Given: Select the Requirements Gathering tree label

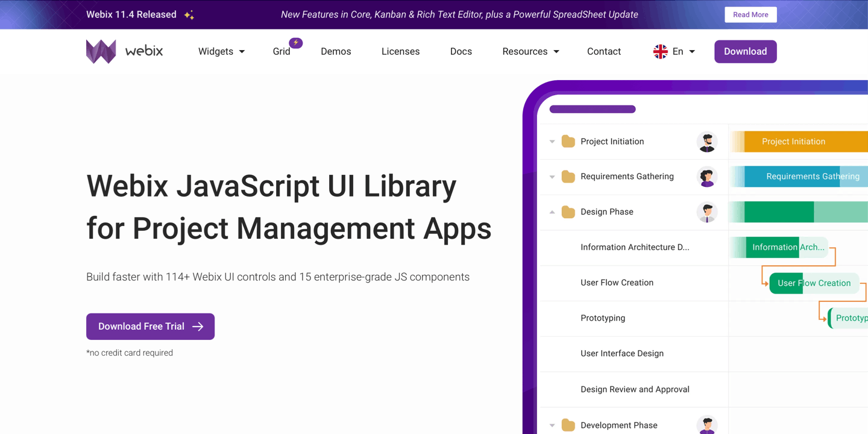Looking at the screenshot, I should [x=627, y=177].
